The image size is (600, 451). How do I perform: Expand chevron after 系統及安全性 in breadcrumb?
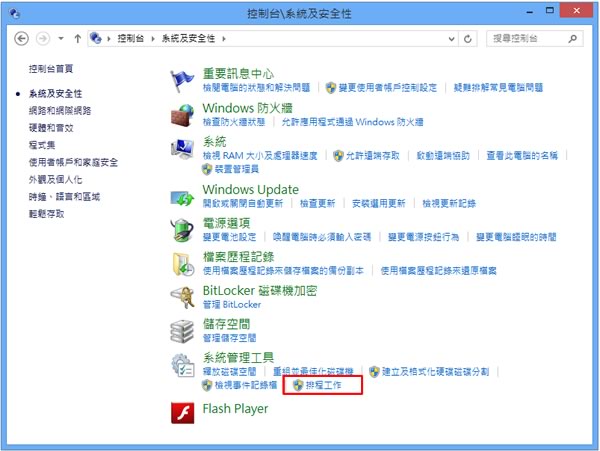(x=224, y=39)
